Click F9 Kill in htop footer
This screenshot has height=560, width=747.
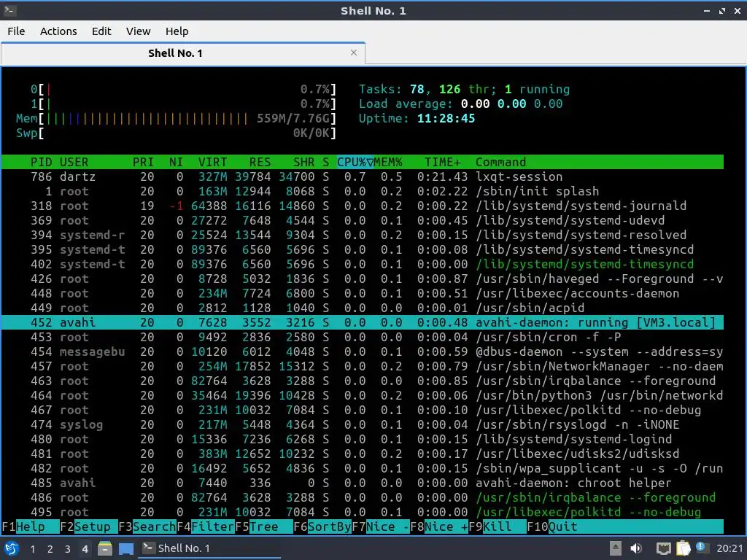[x=498, y=526]
